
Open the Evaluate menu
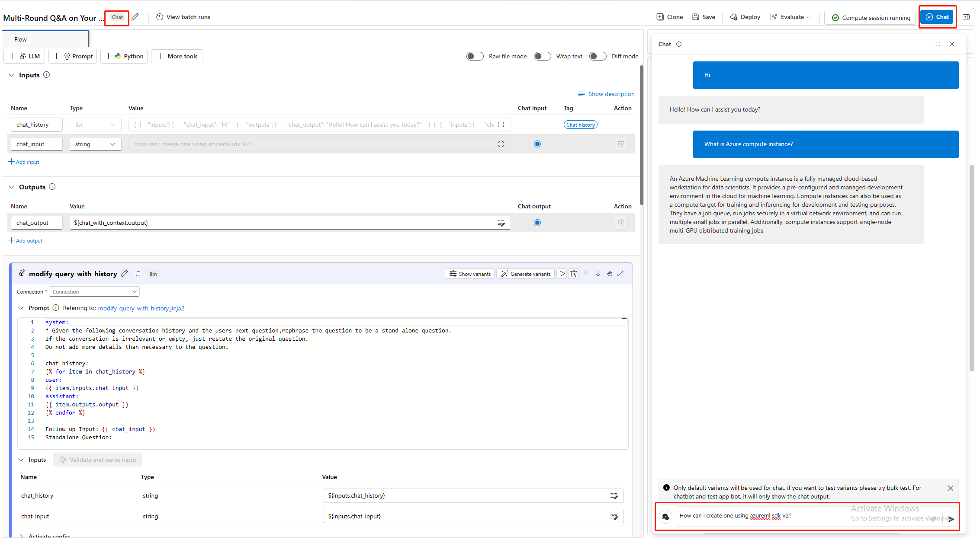point(790,17)
